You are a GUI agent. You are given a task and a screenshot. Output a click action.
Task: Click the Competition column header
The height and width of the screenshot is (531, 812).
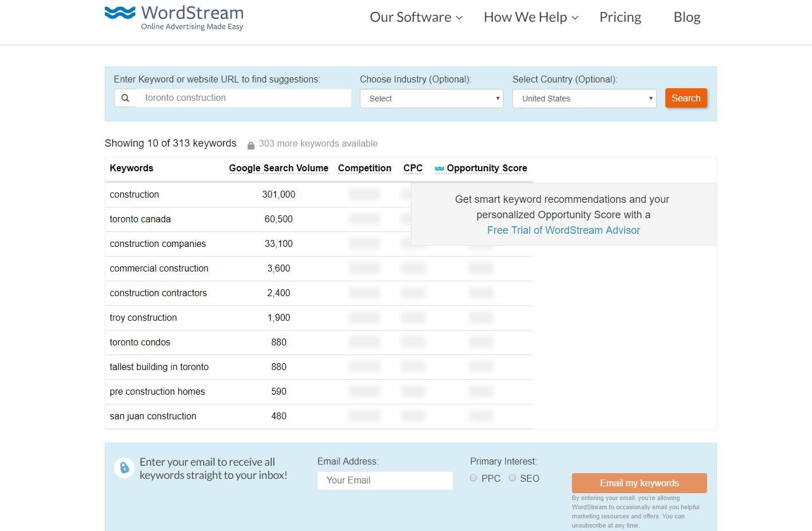364,168
